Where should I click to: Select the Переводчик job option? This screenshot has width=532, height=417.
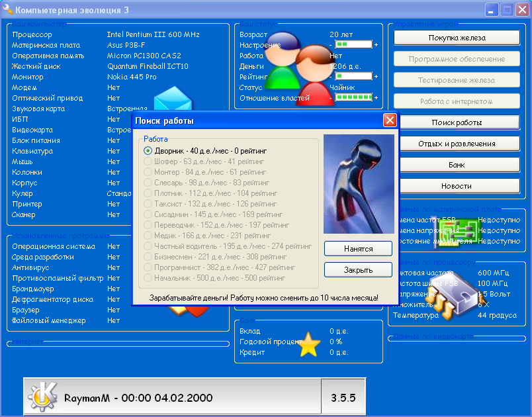tap(148, 224)
